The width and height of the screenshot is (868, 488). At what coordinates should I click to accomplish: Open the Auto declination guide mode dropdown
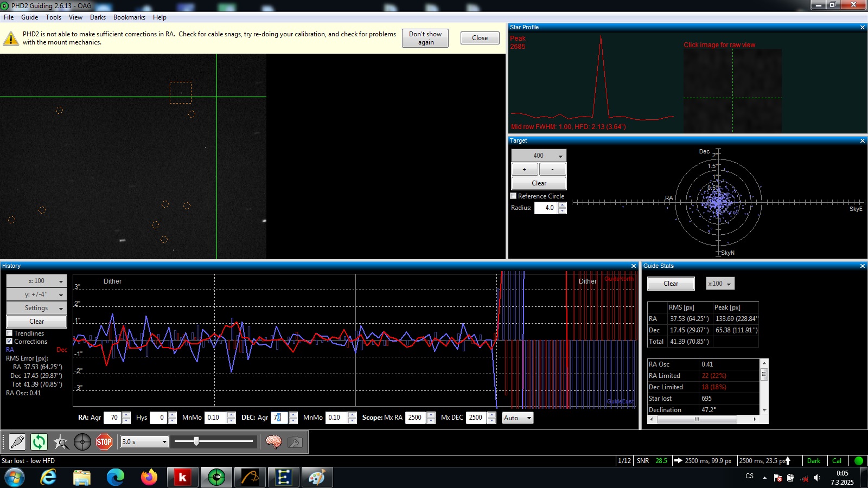[518, 418]
